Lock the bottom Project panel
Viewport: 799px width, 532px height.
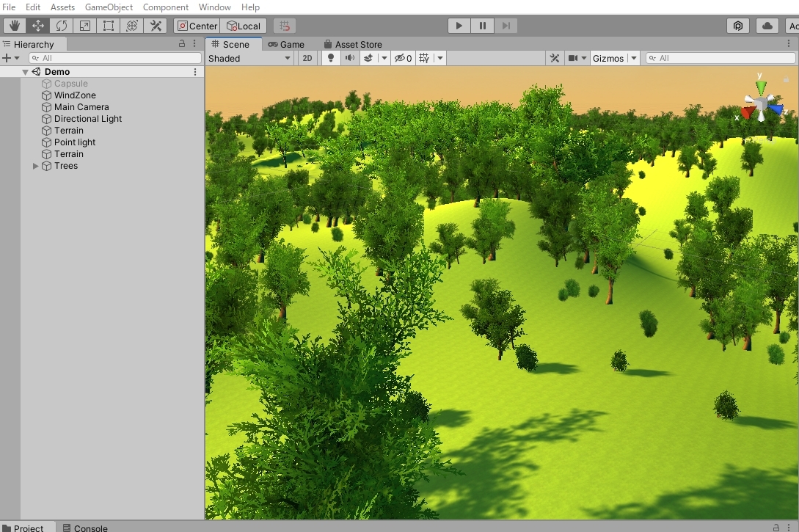coord(776,528)
